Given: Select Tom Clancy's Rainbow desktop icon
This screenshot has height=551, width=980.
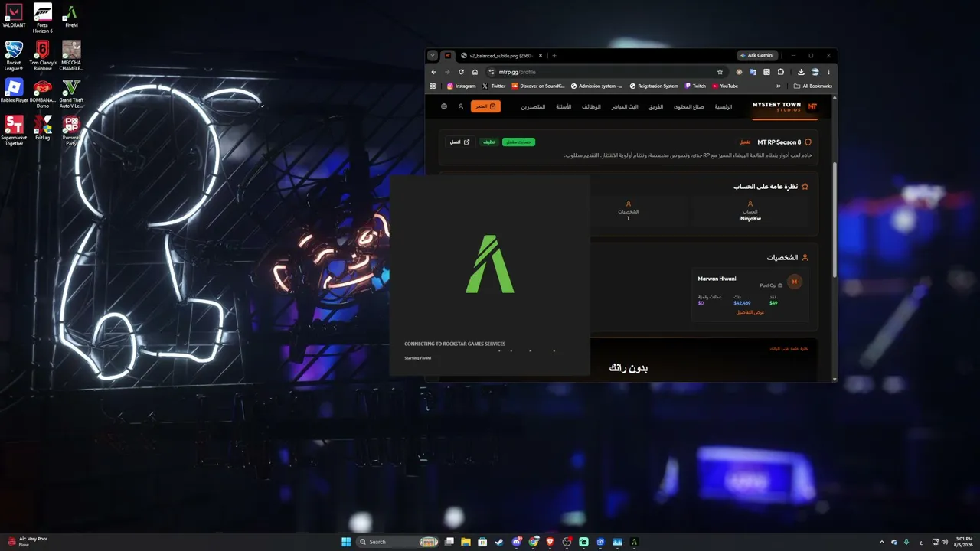Looking at the screenshot, I should click(x=43, y=56).
